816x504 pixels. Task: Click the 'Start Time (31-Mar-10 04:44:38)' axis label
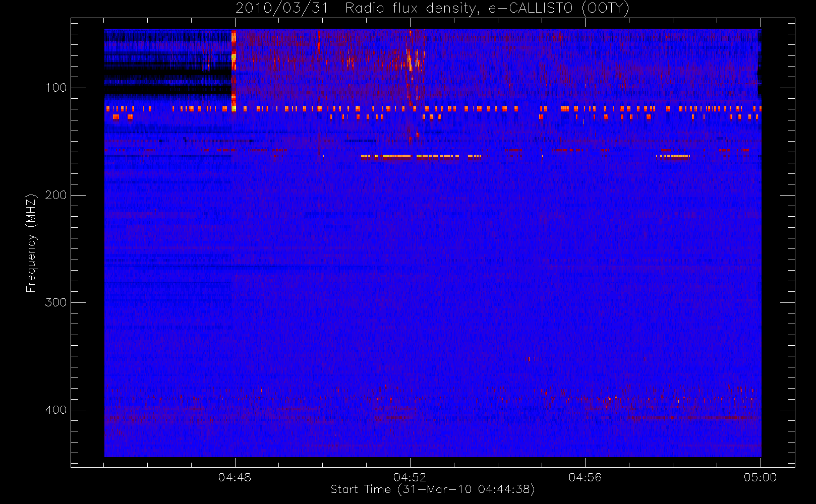pos(432,489)
